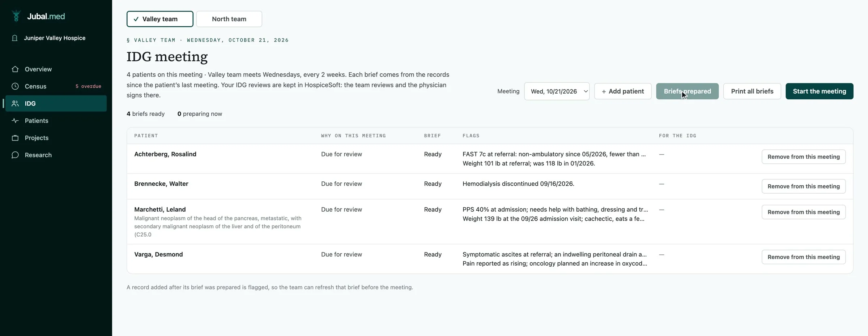Remove Achterberg, Rosalind from this meeting

803,157
